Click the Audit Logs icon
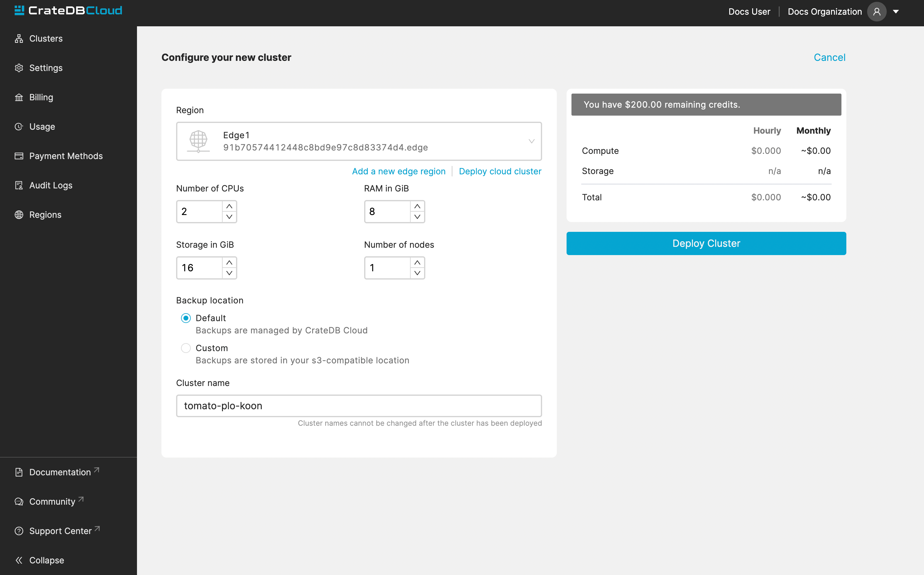The height and width of the screenshot is (575, 924). 19,185
